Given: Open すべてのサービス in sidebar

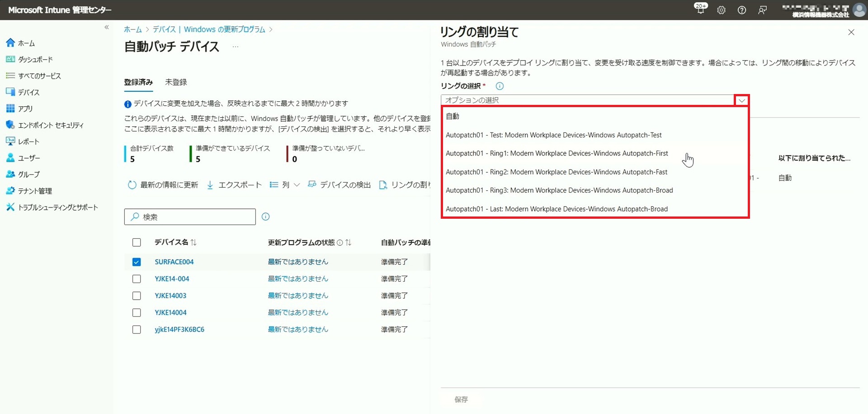Looking at the screenshot, I should pyautogui.click(x=33, y=75).
